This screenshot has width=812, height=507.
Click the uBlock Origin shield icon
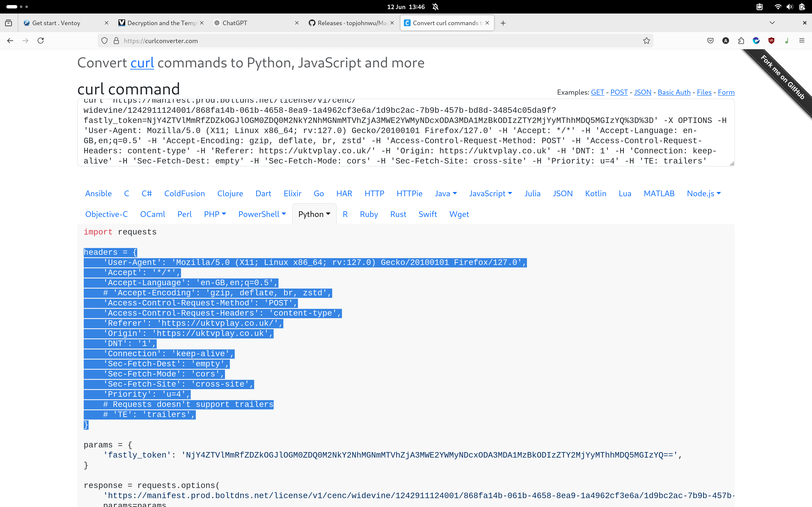click(x=771, y=41)
